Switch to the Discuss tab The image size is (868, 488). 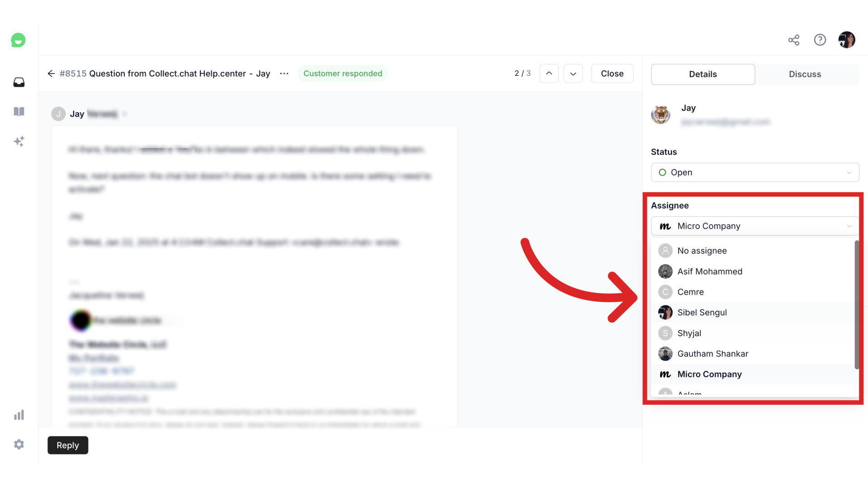pyautogui.click(x=805, y=74)
